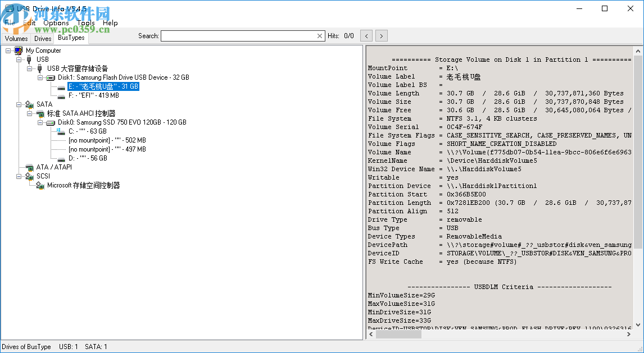Viewport: 644px width, 353px height.
Task: Click the My Computer root icon
Action: [x=19, y=51]
